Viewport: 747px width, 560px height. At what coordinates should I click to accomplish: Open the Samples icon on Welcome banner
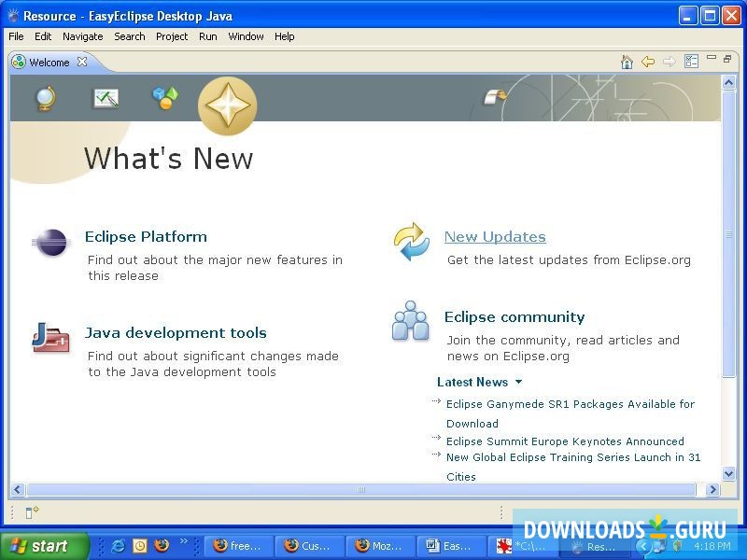click(x=164, y=97)
